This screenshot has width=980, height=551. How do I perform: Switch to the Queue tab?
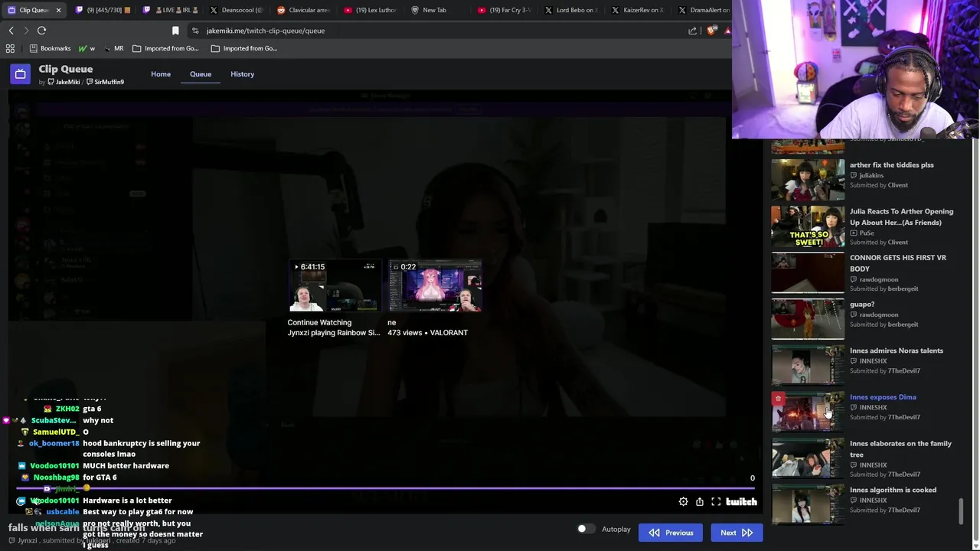[x=201, y=74]
